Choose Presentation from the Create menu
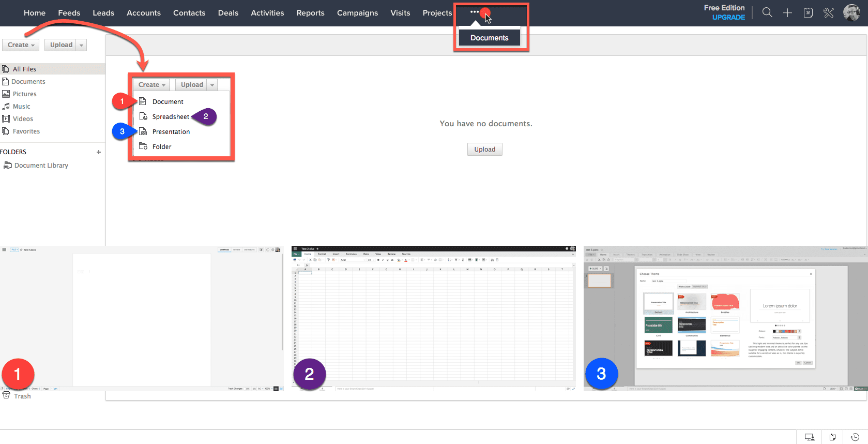868x444 pixels. [171, 132]
